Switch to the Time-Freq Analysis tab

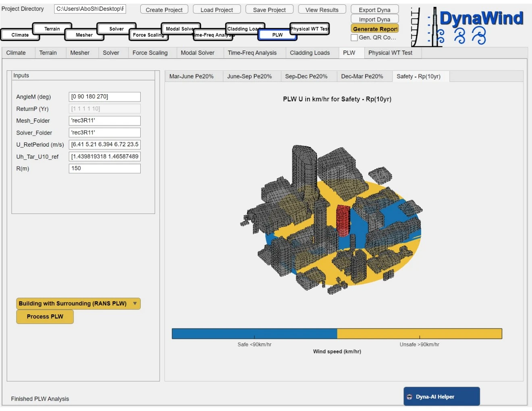[x=253, y=52]
